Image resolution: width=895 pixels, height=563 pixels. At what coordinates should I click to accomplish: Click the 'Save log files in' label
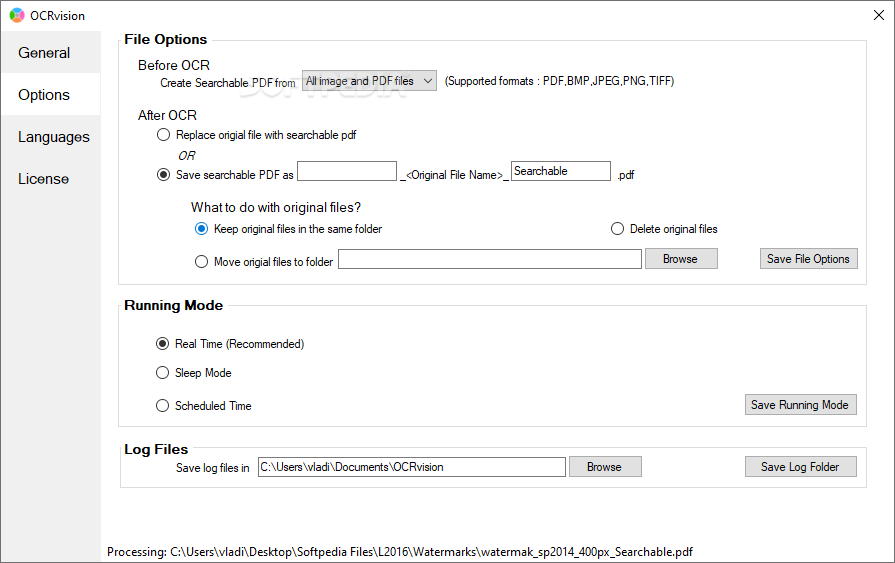click(212, 468)
